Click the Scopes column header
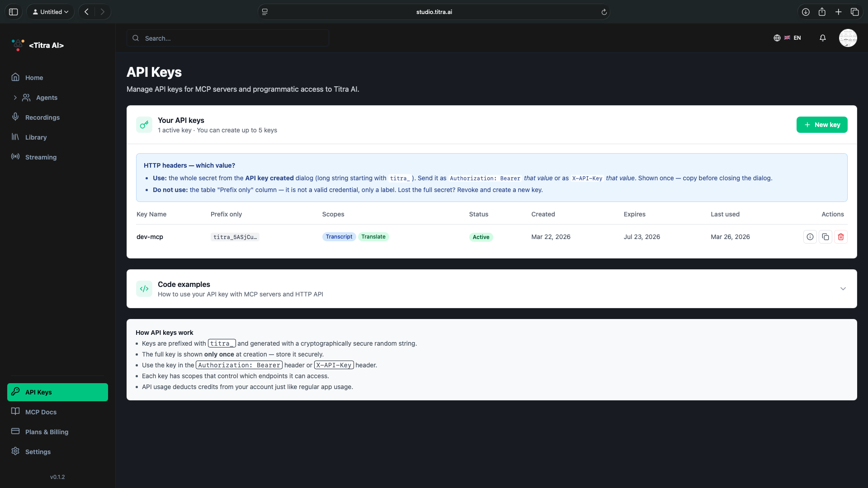868x488 pixels. tap(333, 214)
